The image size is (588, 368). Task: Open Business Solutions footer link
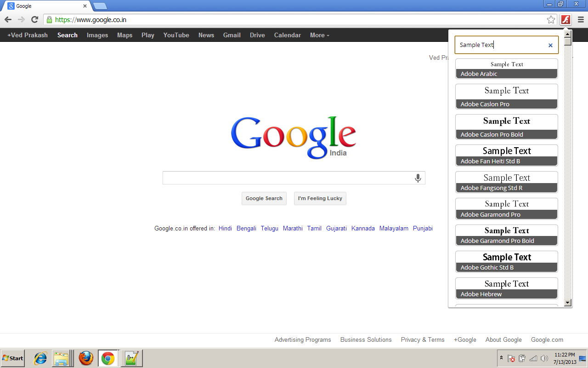[x=366, y=339]
